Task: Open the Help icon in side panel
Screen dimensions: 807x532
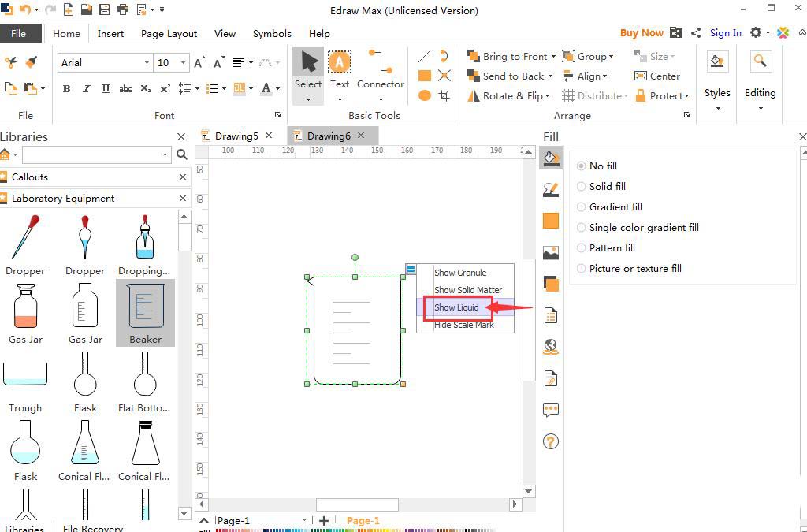Action: tap(551, 441)
